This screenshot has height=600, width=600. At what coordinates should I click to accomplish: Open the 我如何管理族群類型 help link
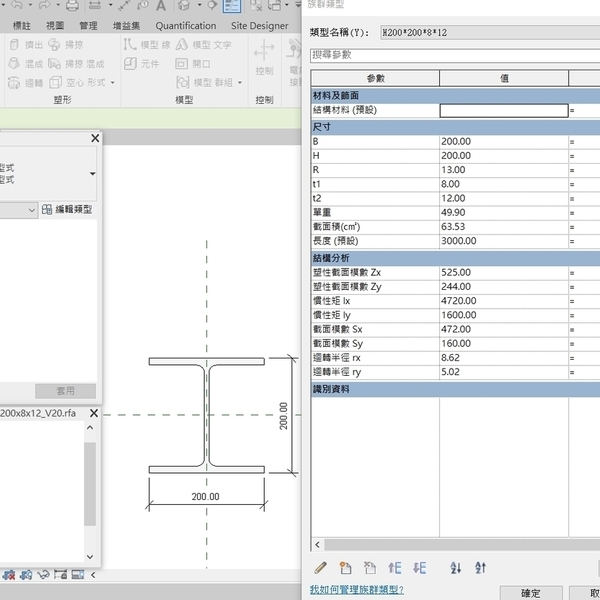pyautogui.click(x=357, y=590)
